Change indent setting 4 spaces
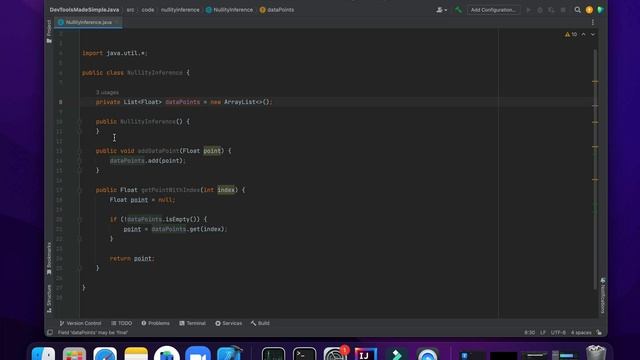Screen dimensions: 640x360 (581, 333)
